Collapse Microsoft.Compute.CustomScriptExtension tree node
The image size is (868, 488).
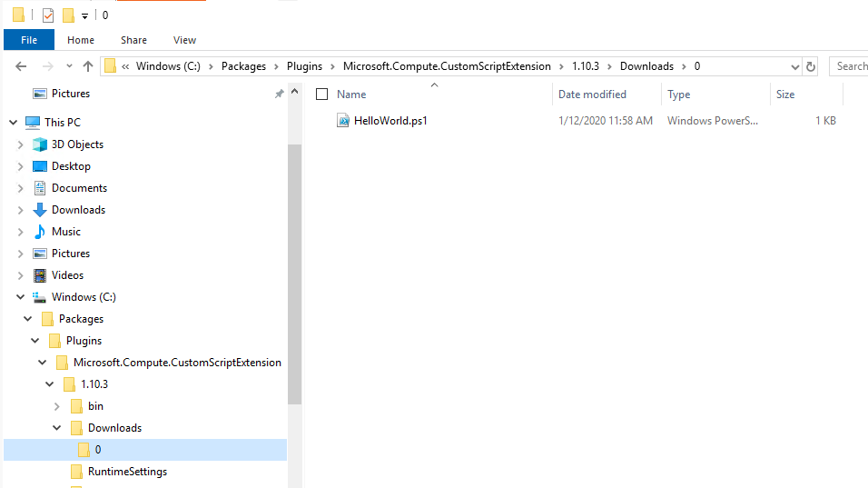(x=42, y=363)
